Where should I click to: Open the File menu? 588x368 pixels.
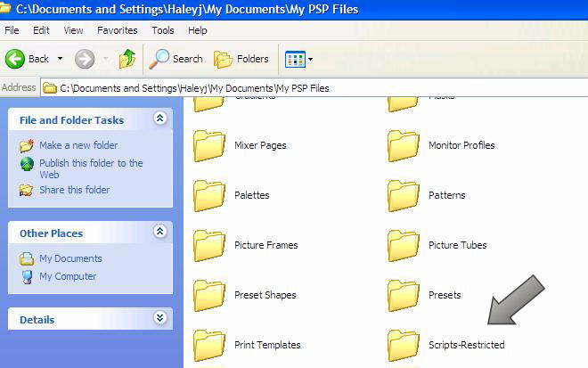click(13, 30)
